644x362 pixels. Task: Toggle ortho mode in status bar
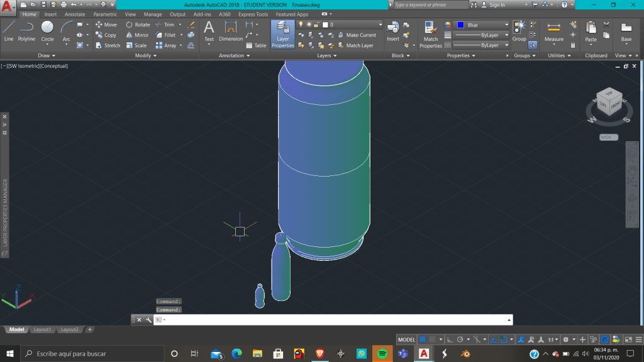click(450, 339)
